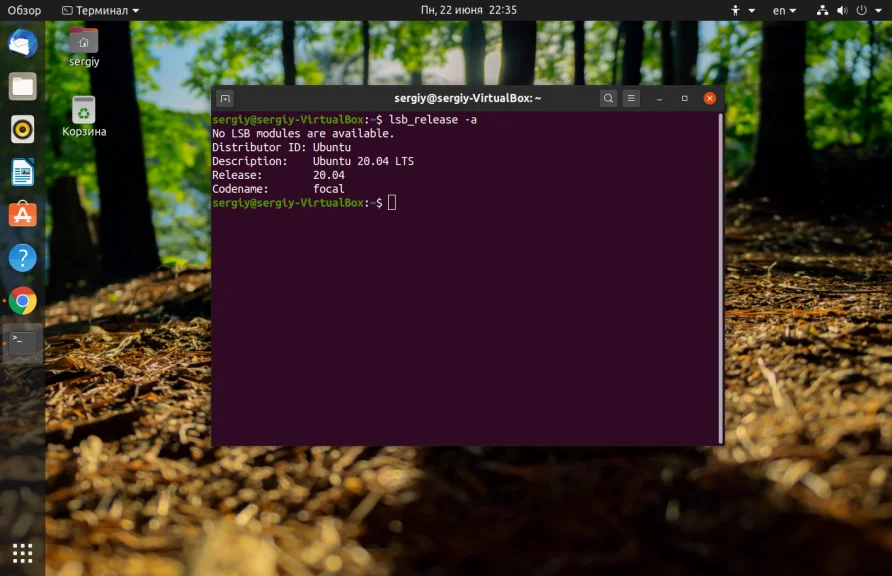Viewport: 892px width, 576px height.
Task: Open LibreOffice Writer from the dock
Action: (x=23, y=172)
